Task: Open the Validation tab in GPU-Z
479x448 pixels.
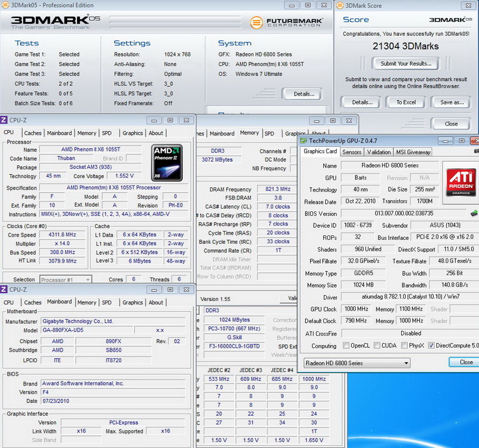Action: 379,152
